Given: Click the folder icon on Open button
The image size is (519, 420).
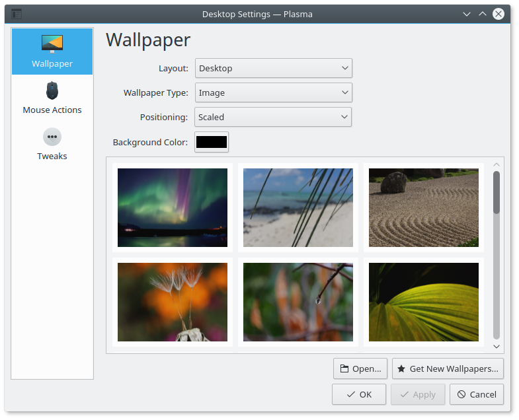Looking at the screenshot, I should tap(344, 369).
